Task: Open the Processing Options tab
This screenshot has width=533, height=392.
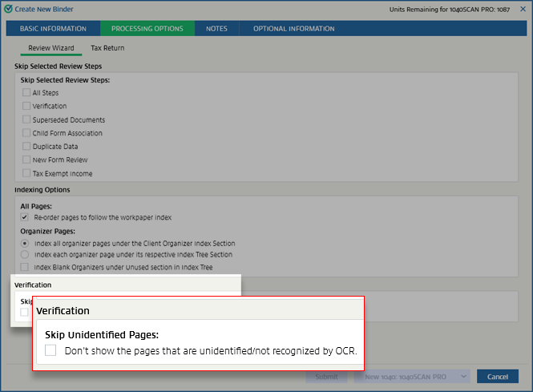Action: [x=152, y=29]
